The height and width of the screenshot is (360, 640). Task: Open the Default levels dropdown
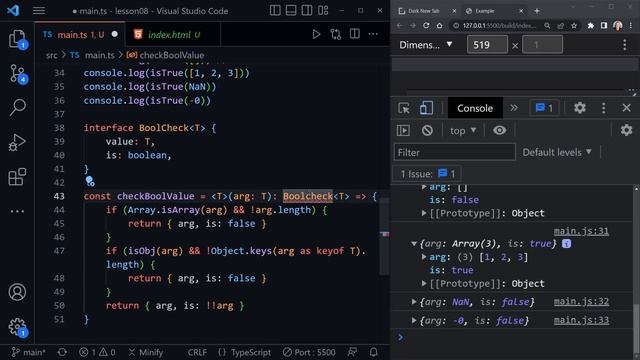[557, 152]
